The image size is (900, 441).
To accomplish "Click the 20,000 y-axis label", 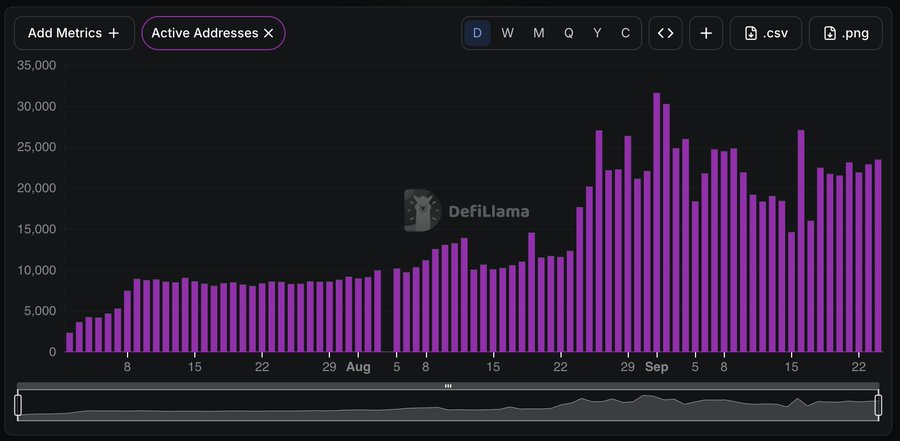I will tap(37, 188).
